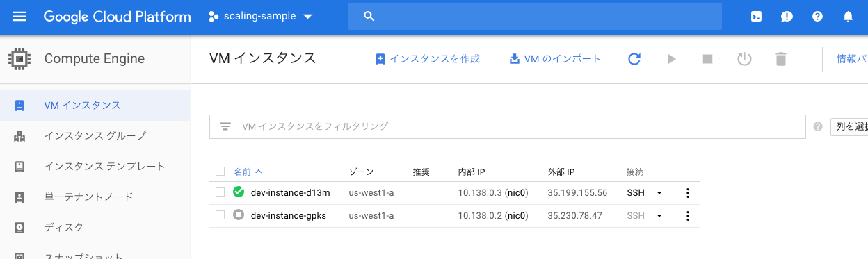Click the start (play) instance icon
868x259 pixels.
coord(671,59)
